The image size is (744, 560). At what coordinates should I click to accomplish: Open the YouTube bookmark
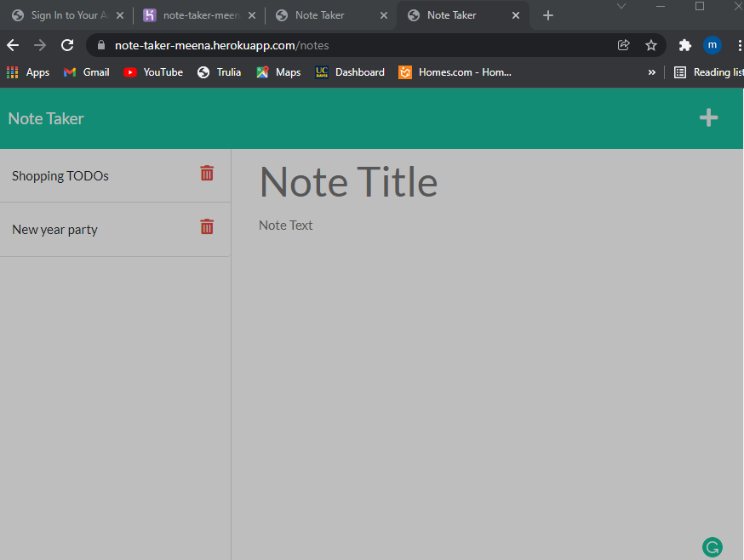152,72
